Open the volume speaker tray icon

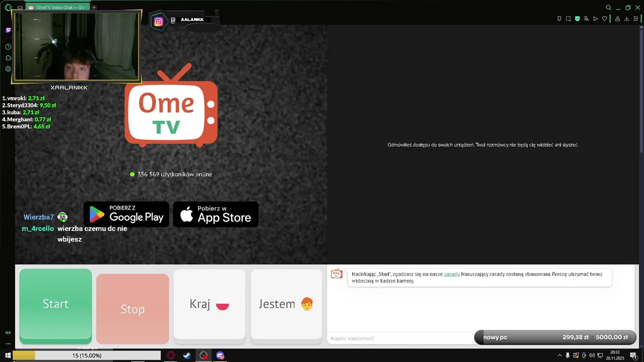(592, 355)
